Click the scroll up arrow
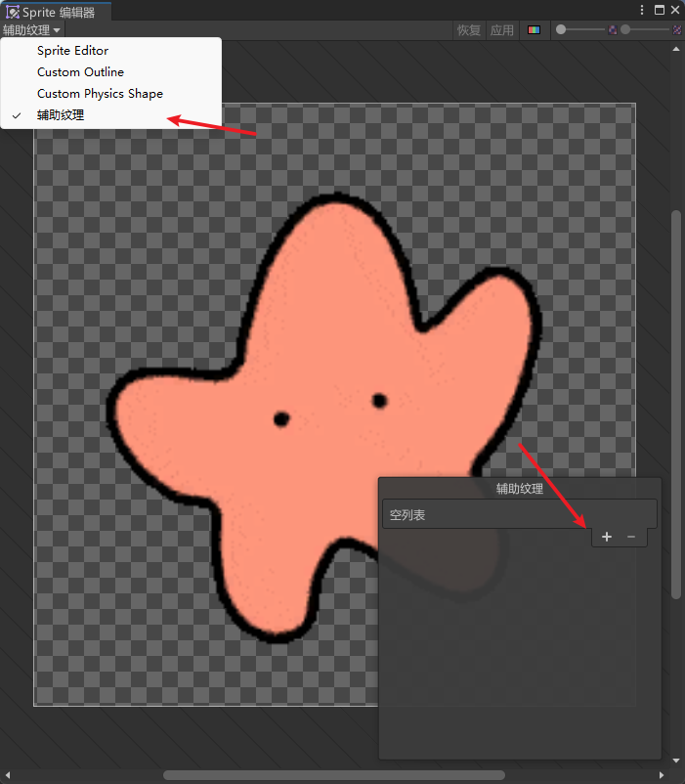The height and width of the screenshot is (784, 685). pos(676,49)
